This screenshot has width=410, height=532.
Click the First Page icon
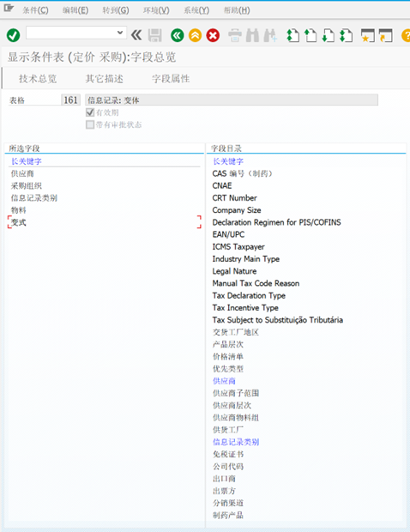[292, 35]
